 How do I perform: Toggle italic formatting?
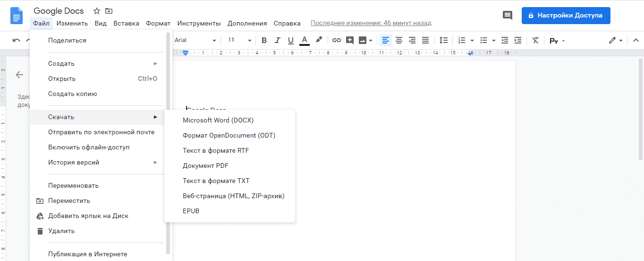point(278,40)
